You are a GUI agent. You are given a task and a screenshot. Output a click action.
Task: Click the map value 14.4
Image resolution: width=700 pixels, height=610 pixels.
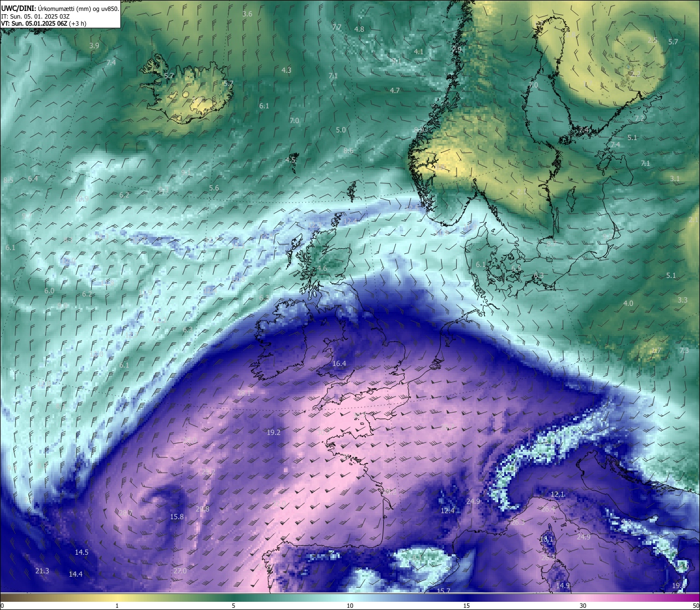click(75, 574)
